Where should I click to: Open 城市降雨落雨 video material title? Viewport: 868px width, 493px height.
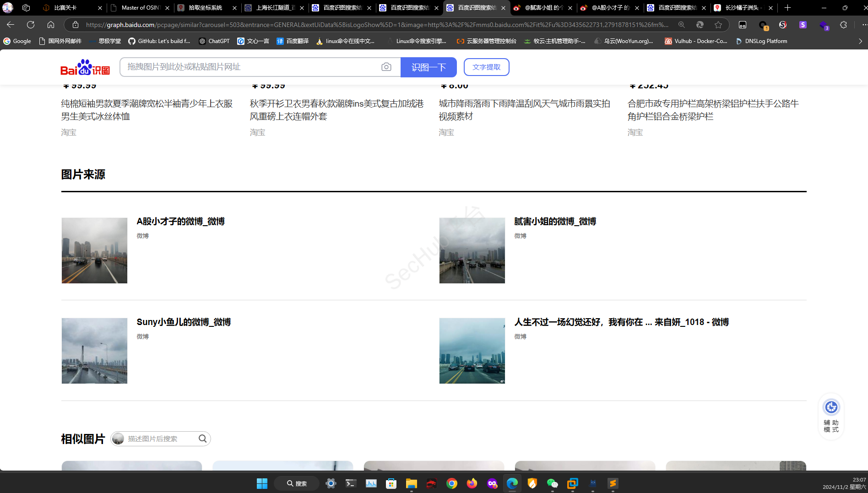[x=525, y=110]
